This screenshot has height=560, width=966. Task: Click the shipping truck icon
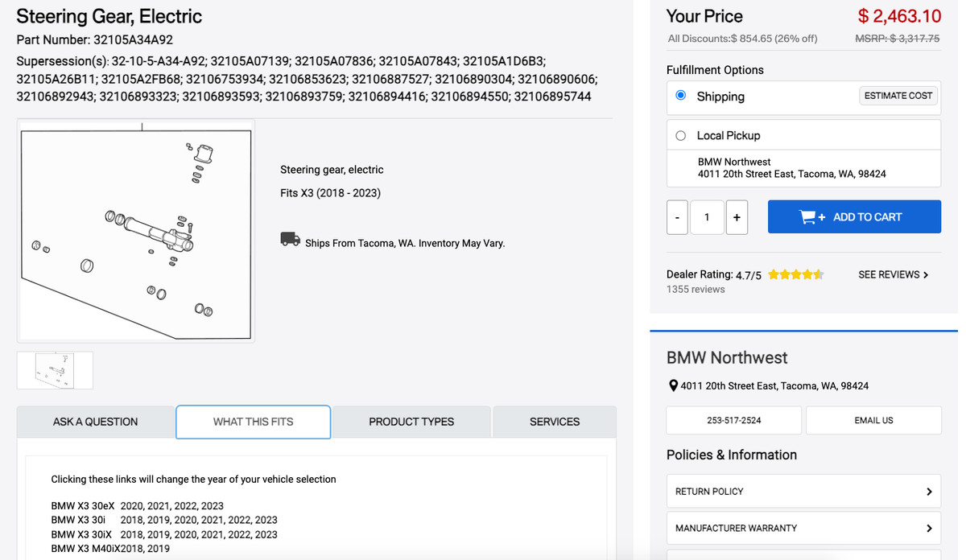point(290,239)
